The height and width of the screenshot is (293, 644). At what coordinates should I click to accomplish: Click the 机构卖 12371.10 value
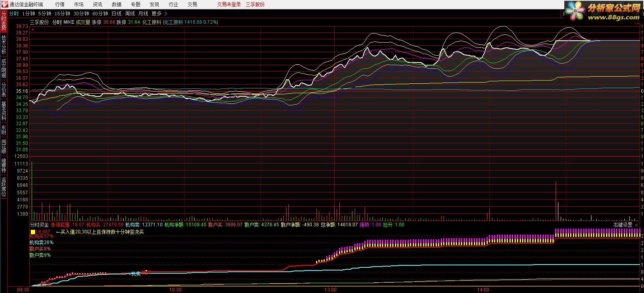(x=144, y=225)
